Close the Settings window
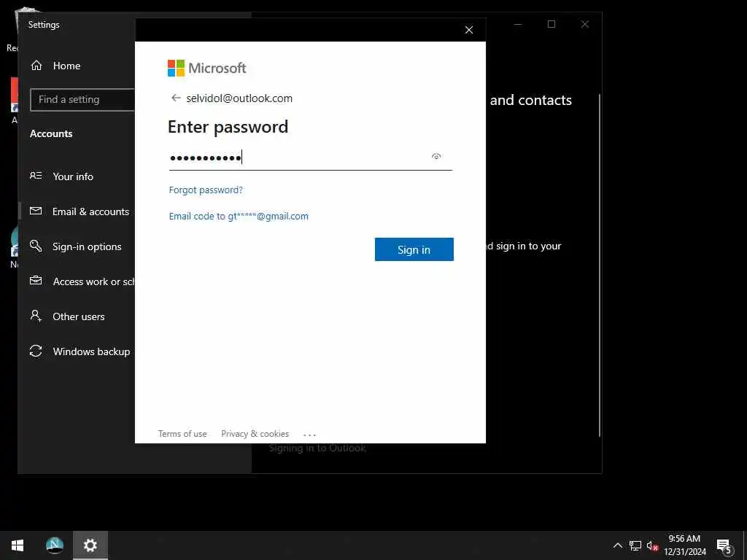Image resolution: width=747 pixels, height=560 pixels. click(x=585, y=24)
